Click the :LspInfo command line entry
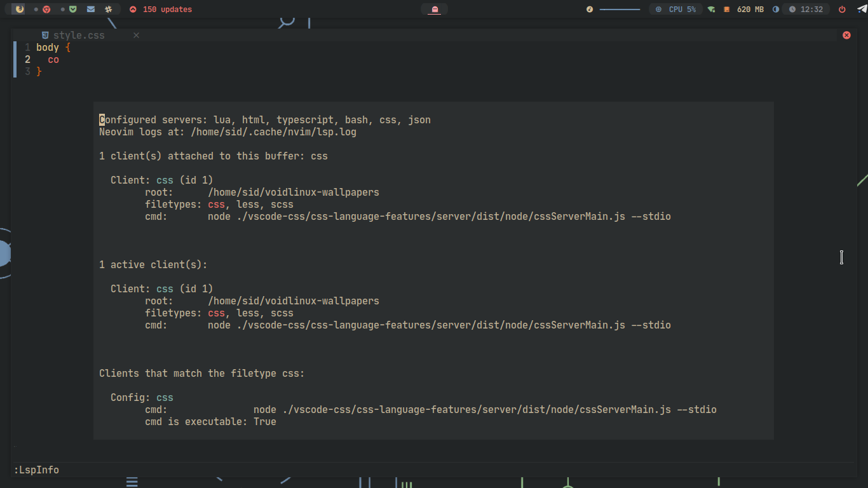Screen dimensions: 868x488 (36, 470)
